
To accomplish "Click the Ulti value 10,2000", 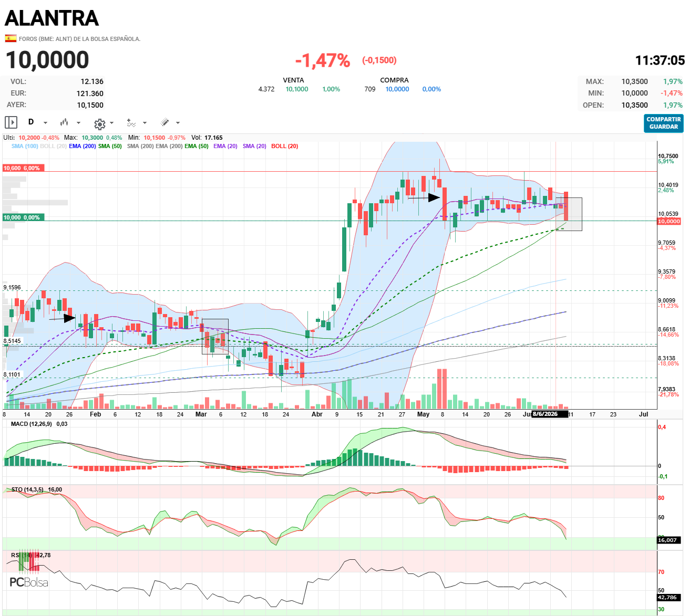I will coord(29,138).
